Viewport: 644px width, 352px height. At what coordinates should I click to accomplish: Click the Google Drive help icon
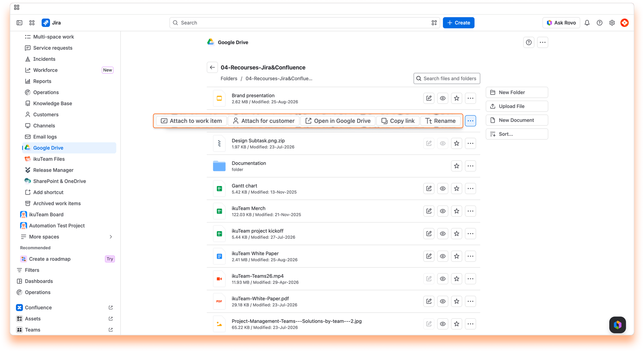tap(529, 42)
